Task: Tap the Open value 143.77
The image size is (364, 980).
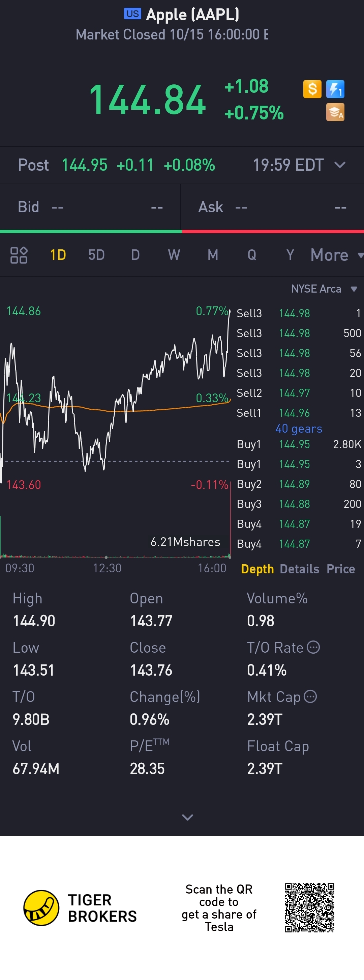Action: coord(151,621)
